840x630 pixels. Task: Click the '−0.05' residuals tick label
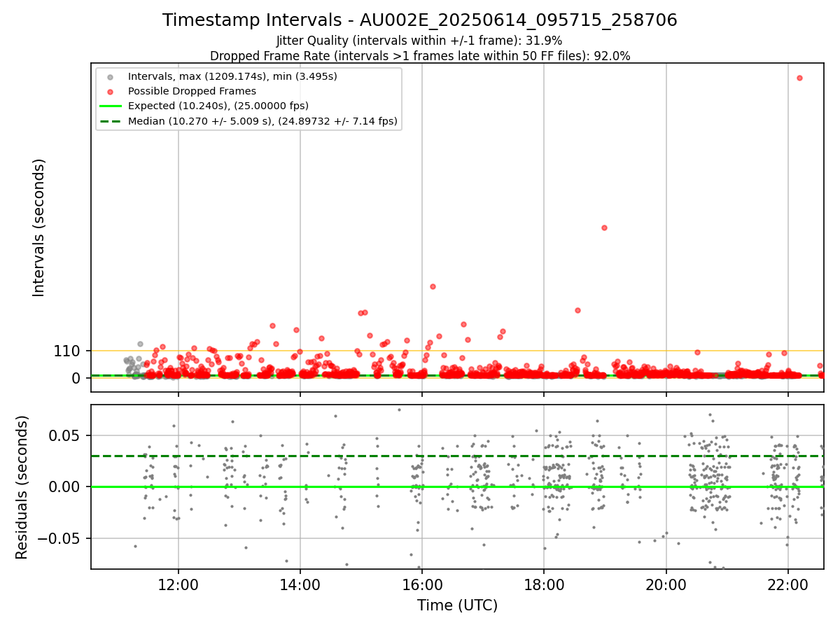(x=60, y=539)
